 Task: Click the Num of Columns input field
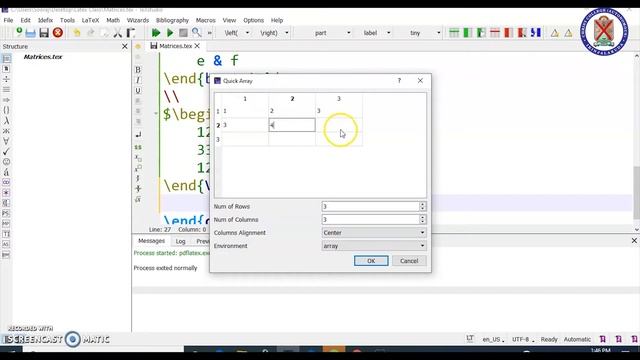click(x=371, y=220)
